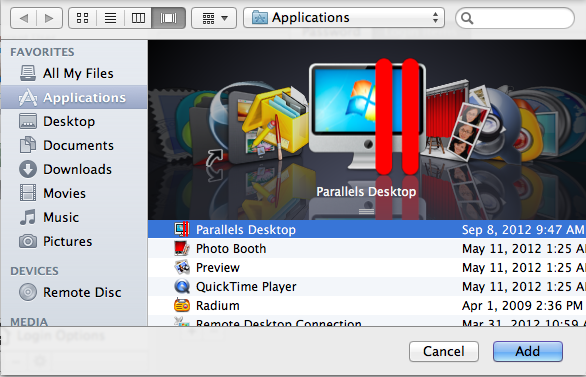This screenshot has height=377, width=586.
Task: Click the search field
Action: (515, 18)
